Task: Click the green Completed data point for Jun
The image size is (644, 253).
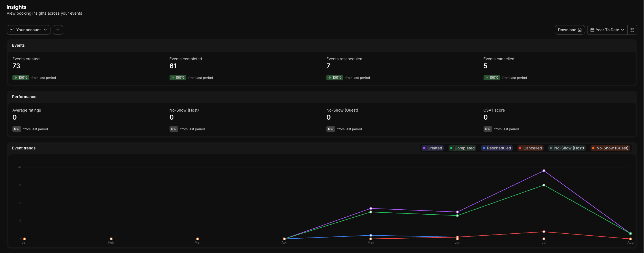Action: [x=457, y=215]
